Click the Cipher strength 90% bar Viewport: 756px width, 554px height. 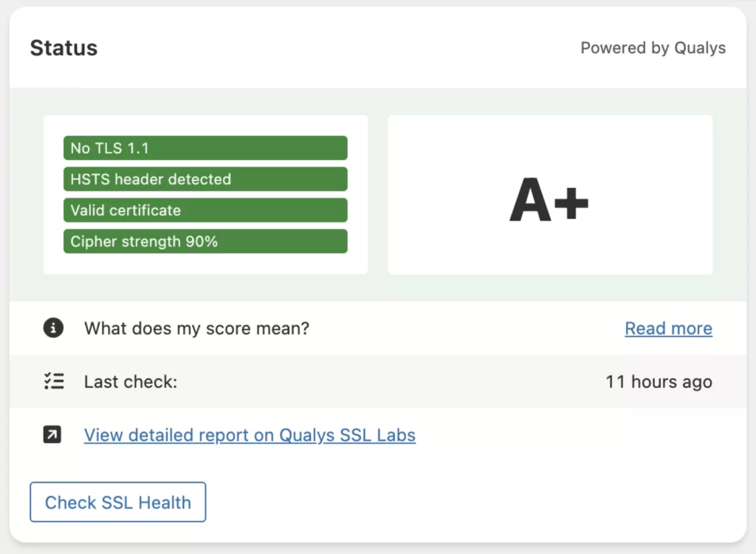coord(205,241)
